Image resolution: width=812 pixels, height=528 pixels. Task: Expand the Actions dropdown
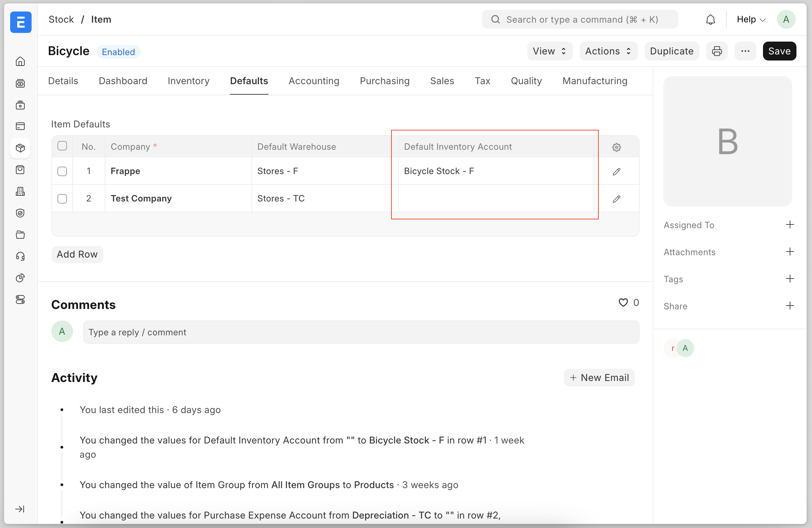pyautogui.click(x=608, y=51)
